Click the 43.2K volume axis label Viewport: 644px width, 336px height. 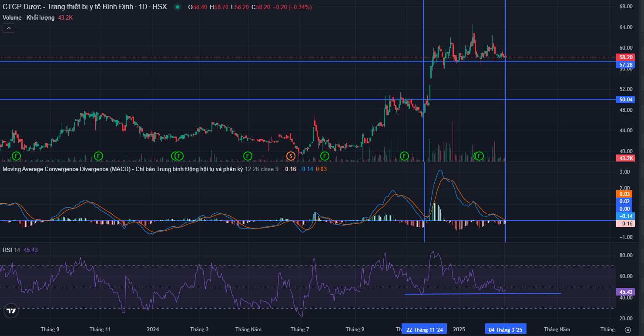pyautogui.click(x=626, y=158)
